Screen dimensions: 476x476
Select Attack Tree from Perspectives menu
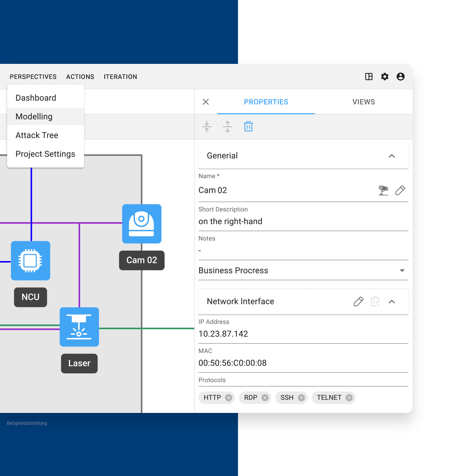pos(37,135)
